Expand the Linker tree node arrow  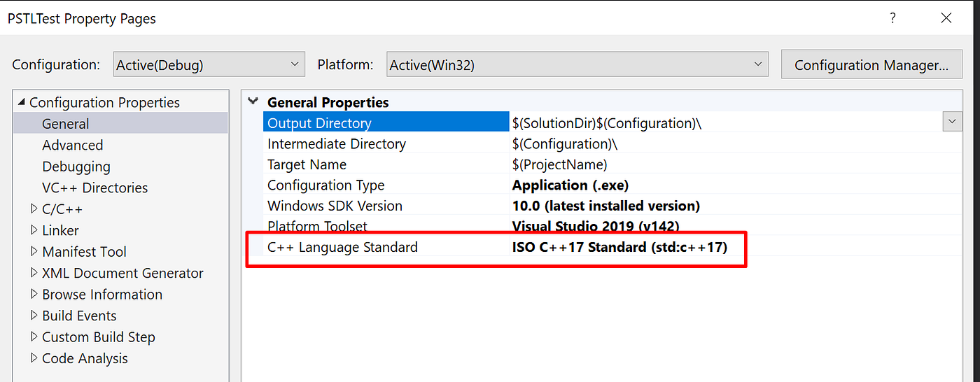point(34,230)
